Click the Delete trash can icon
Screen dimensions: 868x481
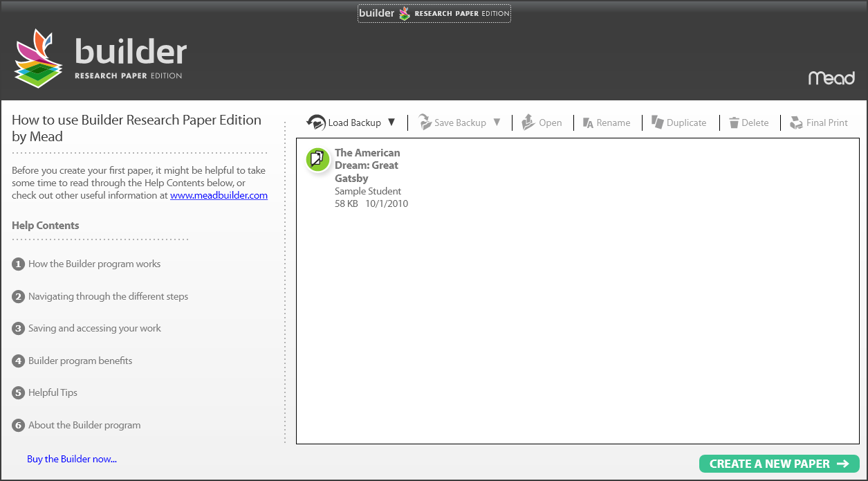tap(734, 123)
